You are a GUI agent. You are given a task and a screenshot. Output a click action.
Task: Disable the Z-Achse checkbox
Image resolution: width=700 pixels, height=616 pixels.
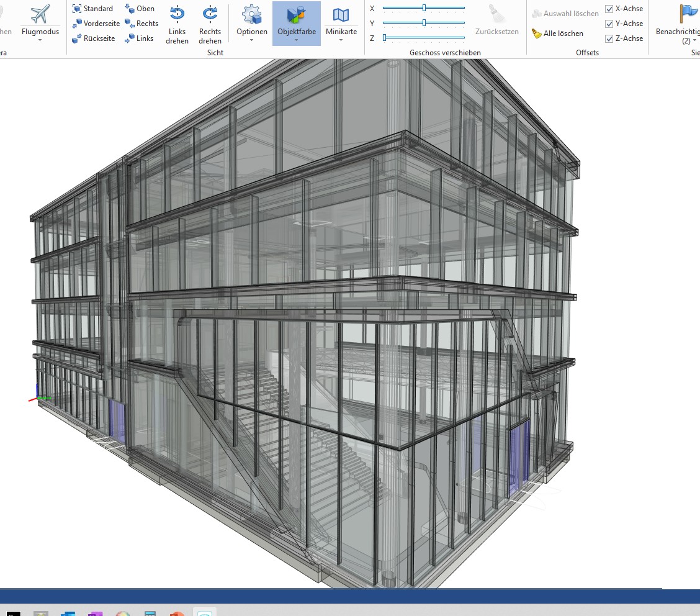(x=609, y=38)
